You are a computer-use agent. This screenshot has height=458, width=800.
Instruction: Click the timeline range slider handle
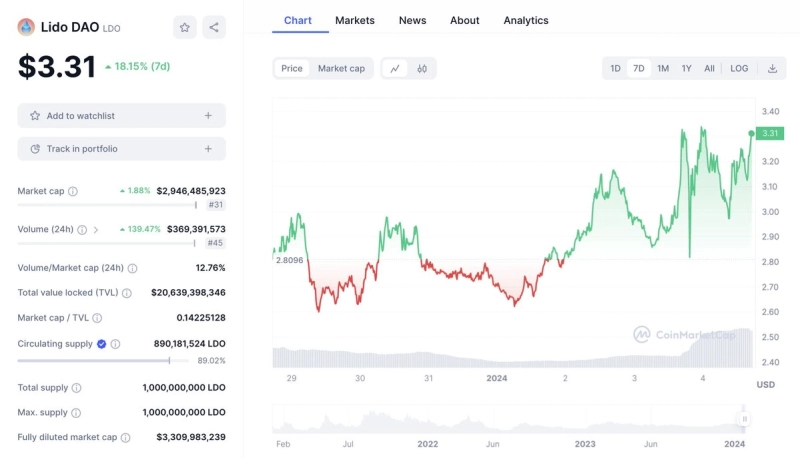743,419
